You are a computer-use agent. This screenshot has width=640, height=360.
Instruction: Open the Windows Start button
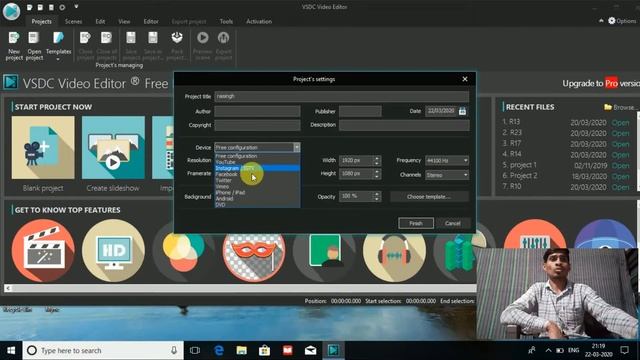[11, 350]
